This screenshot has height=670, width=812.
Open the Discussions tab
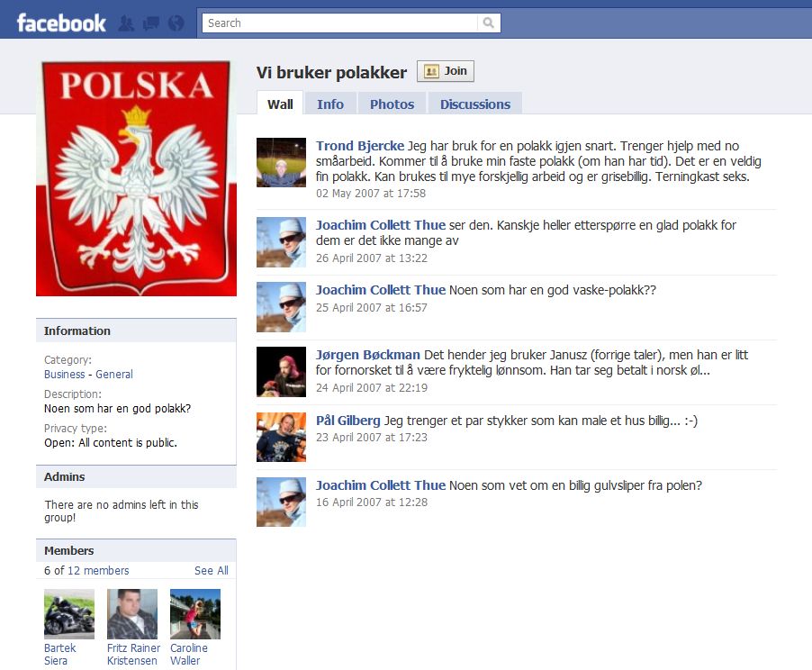pyautogui.click(x=475, y=104)
